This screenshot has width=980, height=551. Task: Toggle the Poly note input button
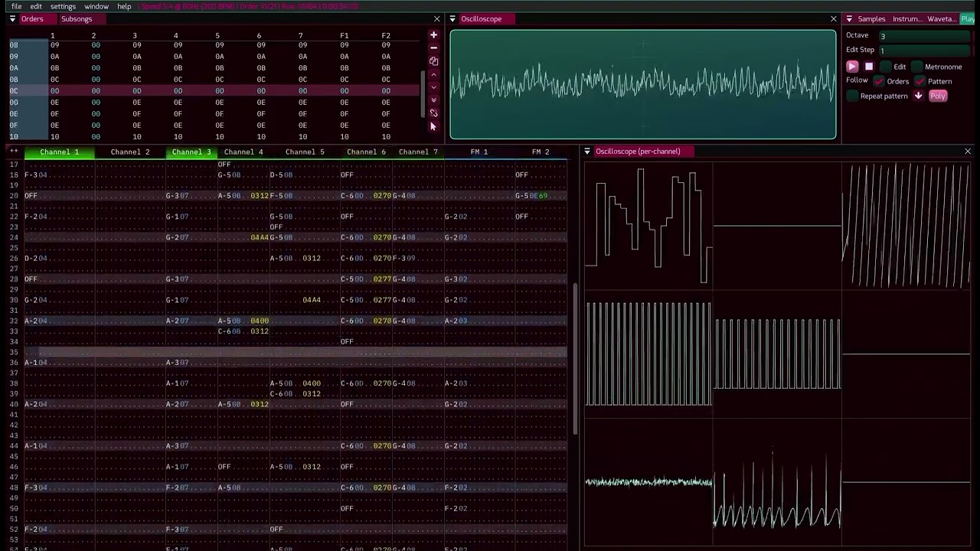coord(938,96)
